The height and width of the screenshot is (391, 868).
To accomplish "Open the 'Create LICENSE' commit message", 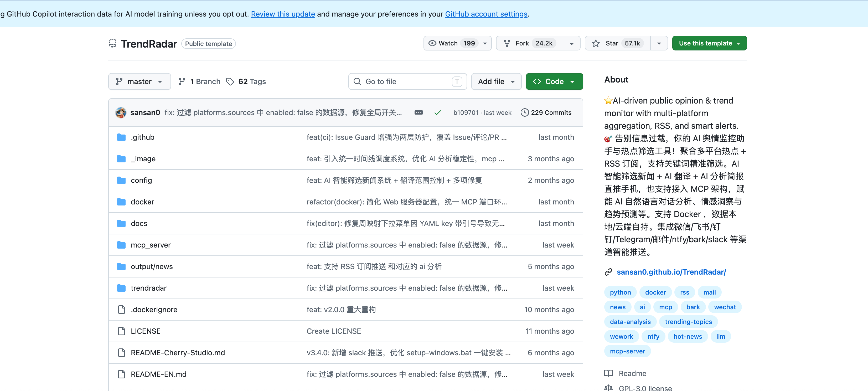I will 334,331.
